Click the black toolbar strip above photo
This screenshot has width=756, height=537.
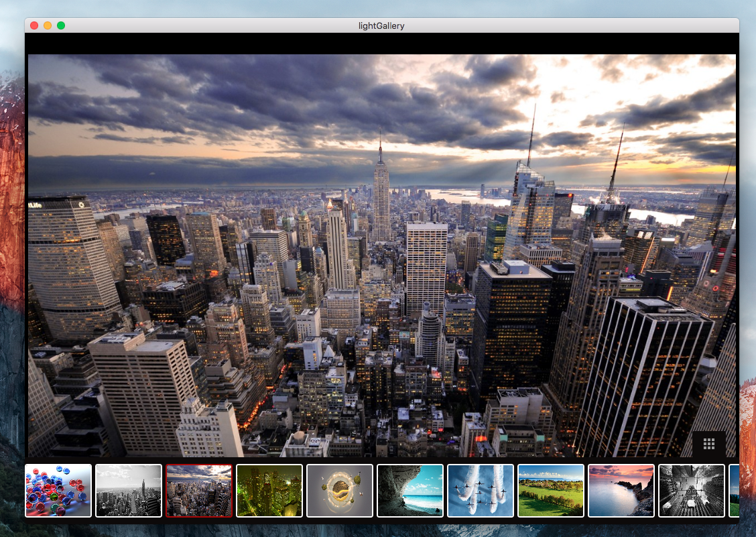382,44
